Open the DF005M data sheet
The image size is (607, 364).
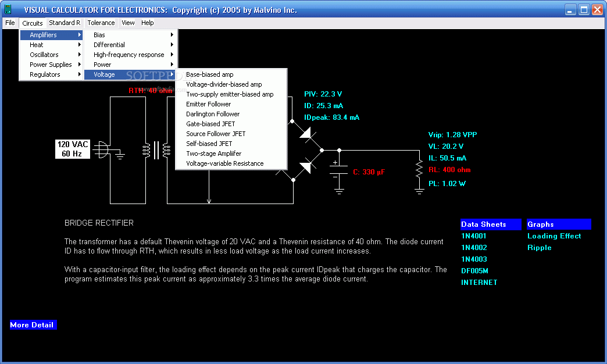click(474, 271)
